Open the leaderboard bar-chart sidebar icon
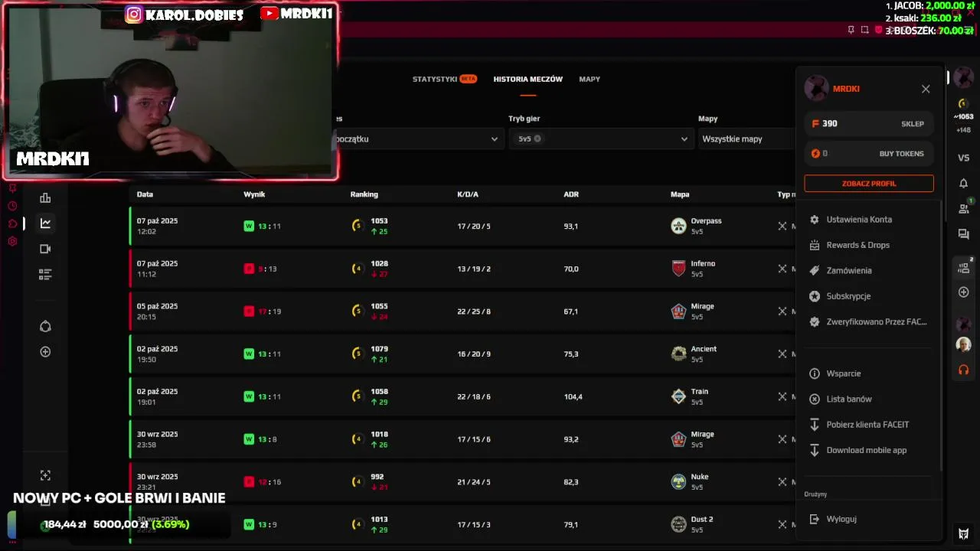The width and height of the screenshot is (980, 551). pyautogui.click(x=45, y=198)
